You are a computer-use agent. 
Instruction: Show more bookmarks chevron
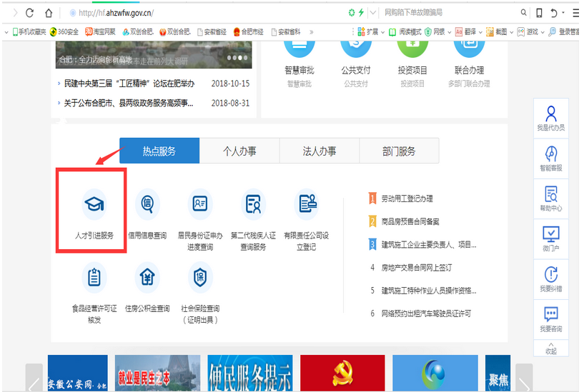coord(312,32)
